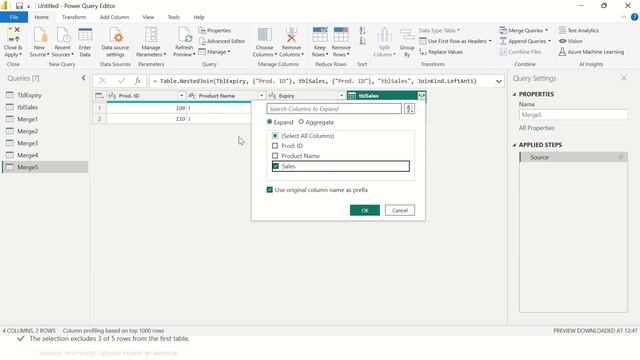Click Combine Files
The width and height of the screenshot is (640, 360).
[520, 52]
